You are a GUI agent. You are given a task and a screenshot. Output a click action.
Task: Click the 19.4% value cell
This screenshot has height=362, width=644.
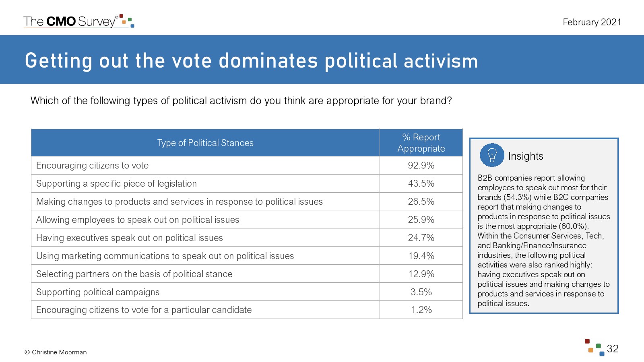(421, 256)
